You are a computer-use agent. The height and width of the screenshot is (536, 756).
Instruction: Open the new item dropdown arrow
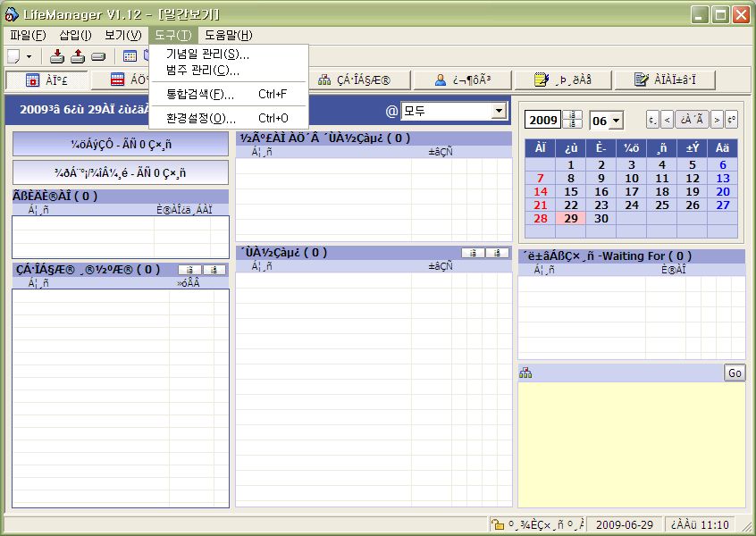point(29,57)
